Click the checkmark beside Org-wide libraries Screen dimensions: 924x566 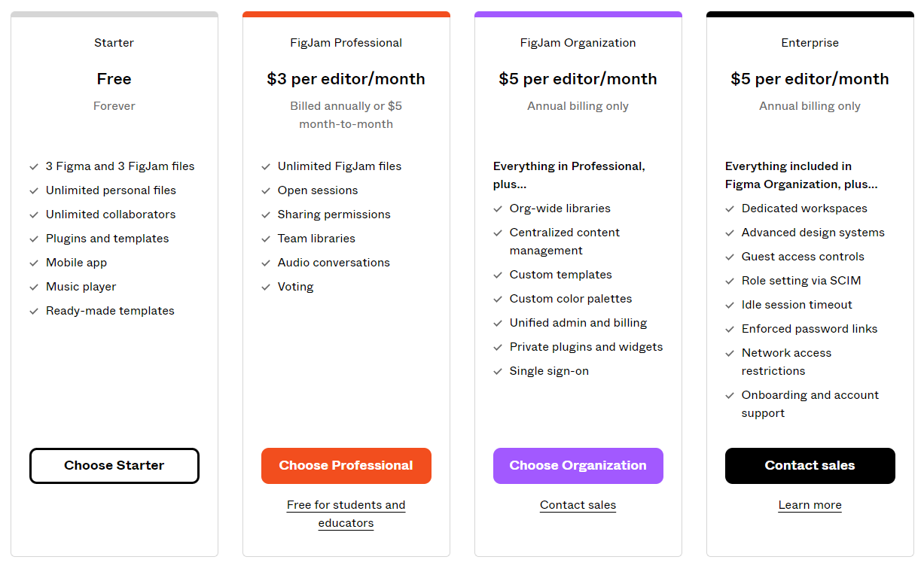(498, 209)
